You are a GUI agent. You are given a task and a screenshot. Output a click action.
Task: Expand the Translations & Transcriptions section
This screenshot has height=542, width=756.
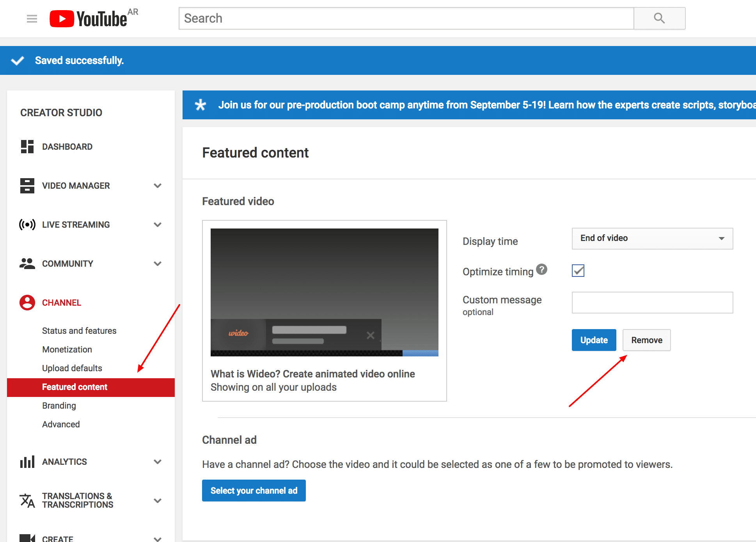[x=158, y=501]
